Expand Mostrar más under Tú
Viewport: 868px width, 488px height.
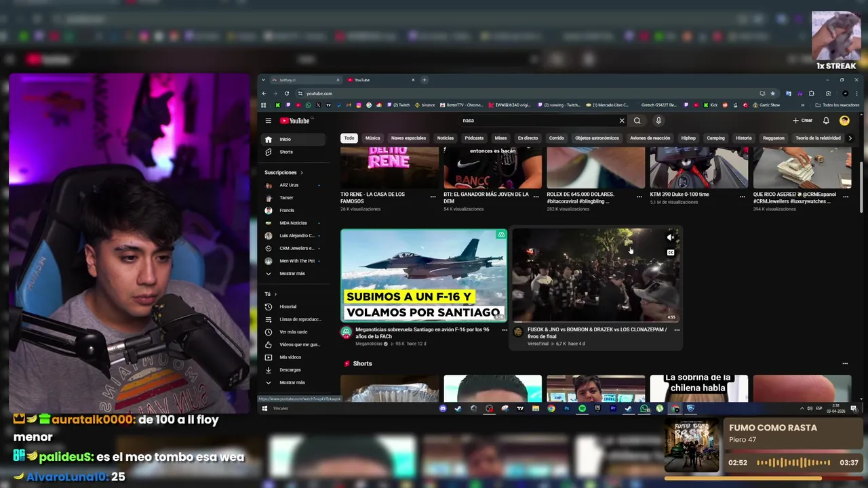pyautogui.click(x=295, y=383)
